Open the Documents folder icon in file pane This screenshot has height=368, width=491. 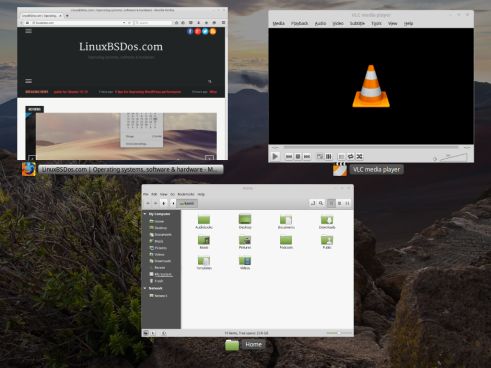click(286, 222)
